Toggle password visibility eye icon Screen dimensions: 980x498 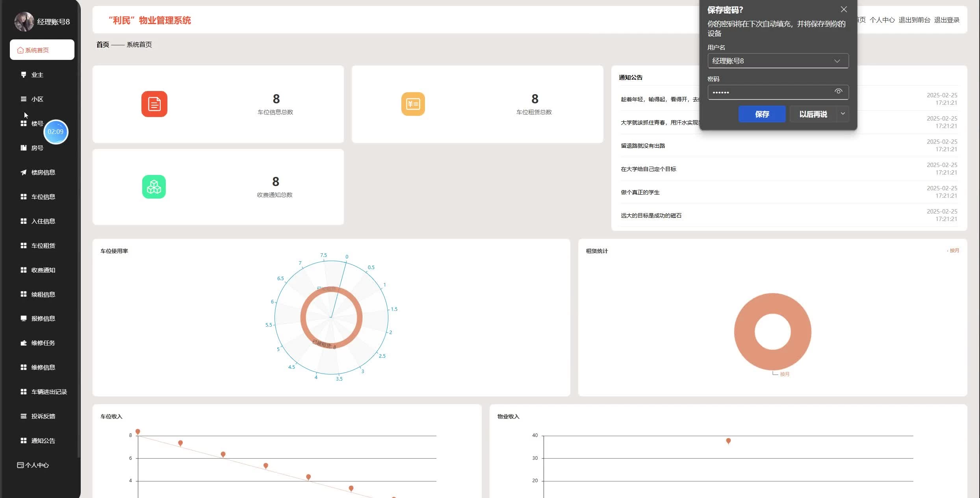[x=838, y=92]
